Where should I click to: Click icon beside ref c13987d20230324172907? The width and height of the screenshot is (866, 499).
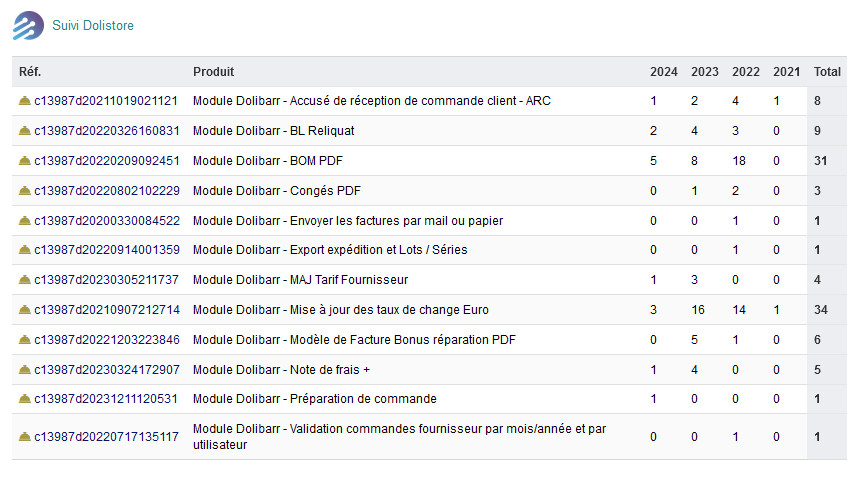pos(25,370)
